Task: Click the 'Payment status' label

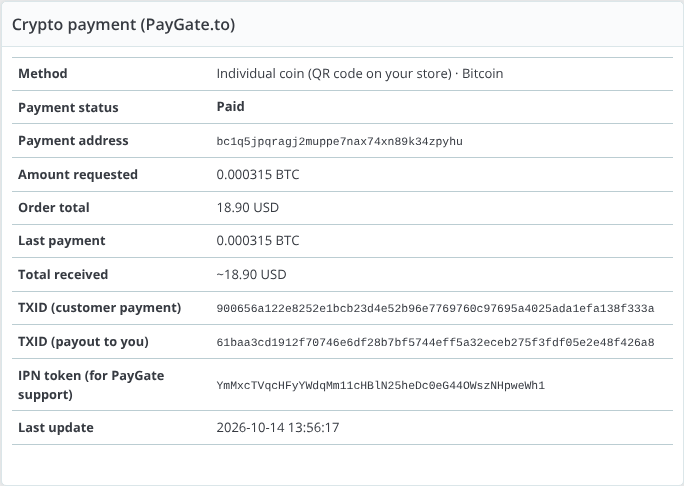Action: (x=68, y=107)
